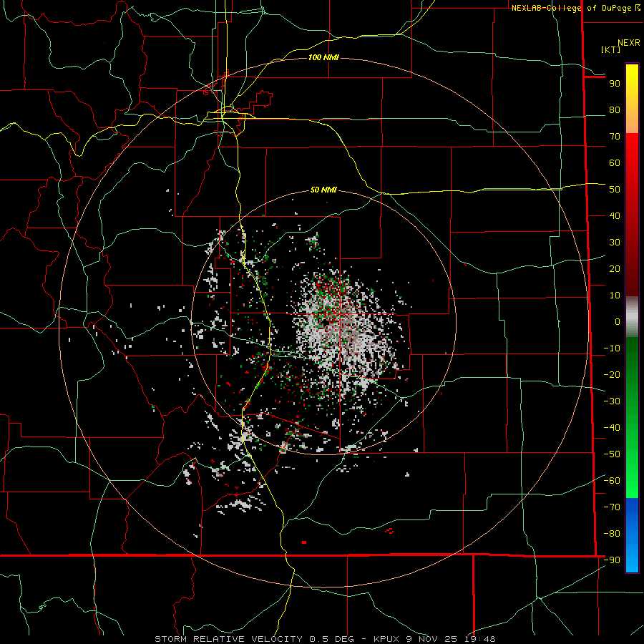This screenshot has width=644, height=644.
Task: Click the positive 40 scale value
Action: [x=615, y=216]
